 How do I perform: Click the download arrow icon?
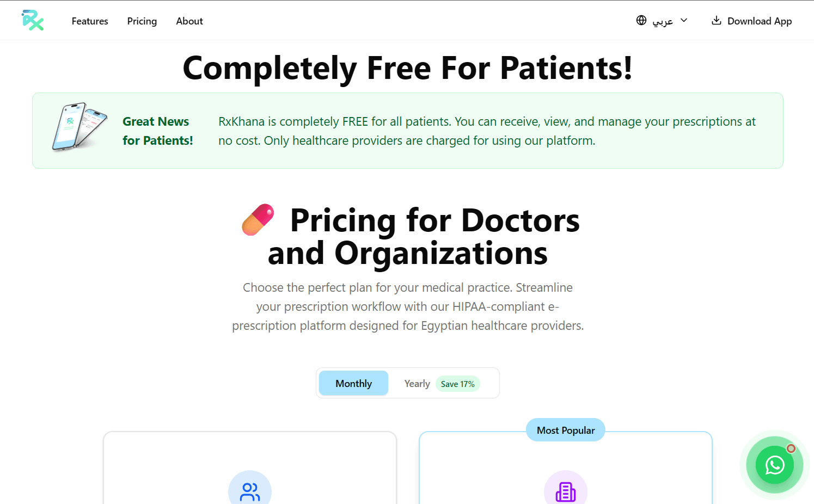point(717,21)
